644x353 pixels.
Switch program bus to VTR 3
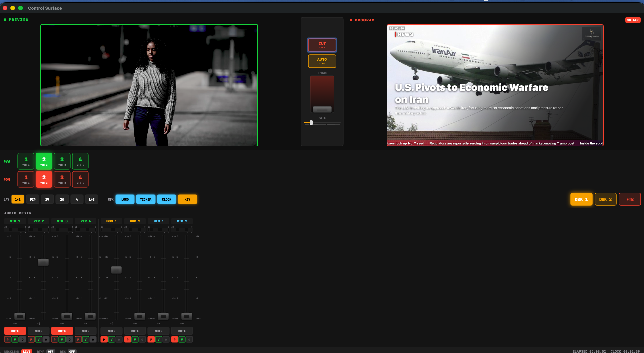pyautogui.click(x=62, y=179)
